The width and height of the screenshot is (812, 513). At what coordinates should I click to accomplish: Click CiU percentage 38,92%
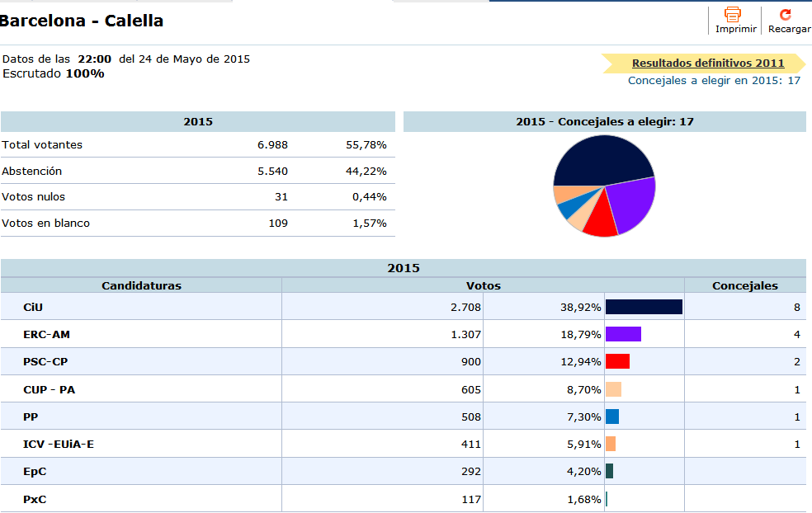(x=580, y=308)
